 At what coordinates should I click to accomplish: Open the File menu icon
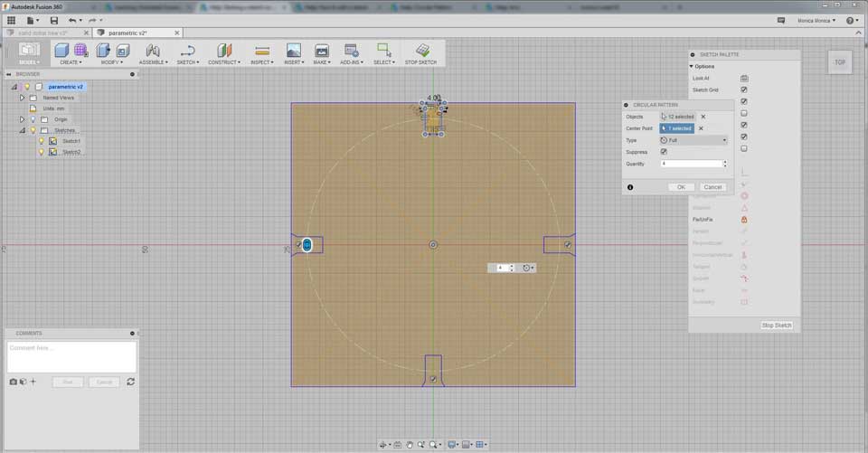(x=33, y=21)
